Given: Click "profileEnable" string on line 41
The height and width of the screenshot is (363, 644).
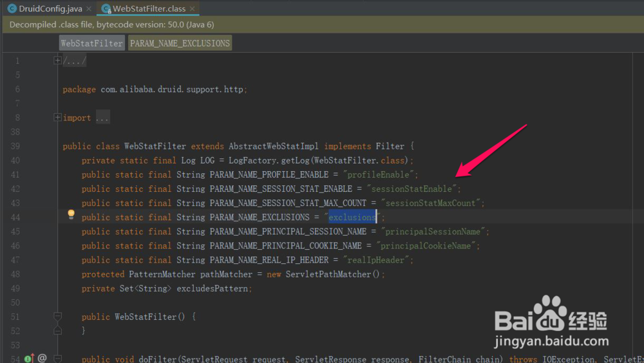Looking at the screenshot, I should pyautogui.click(x=378, y=175).
